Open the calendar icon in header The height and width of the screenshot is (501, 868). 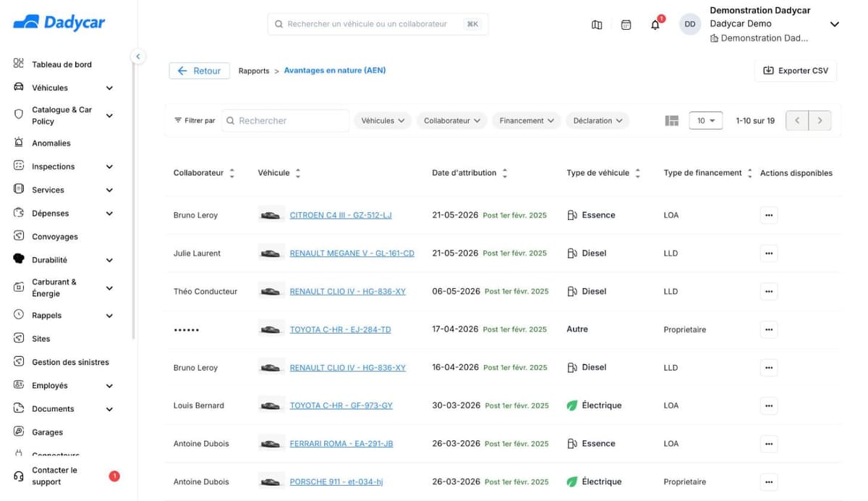pos(626,25)
